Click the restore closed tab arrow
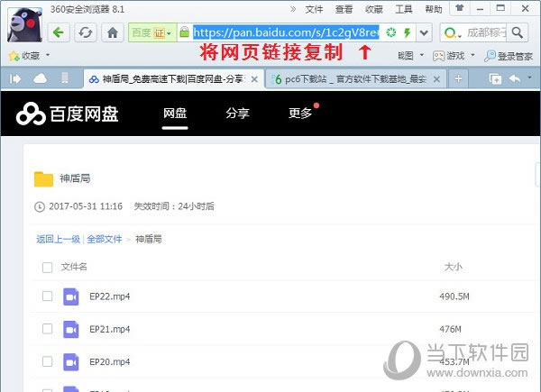Image resolution: width=541 pixels, height=392 pixels. pyautogui.click(x=515, y=79)
